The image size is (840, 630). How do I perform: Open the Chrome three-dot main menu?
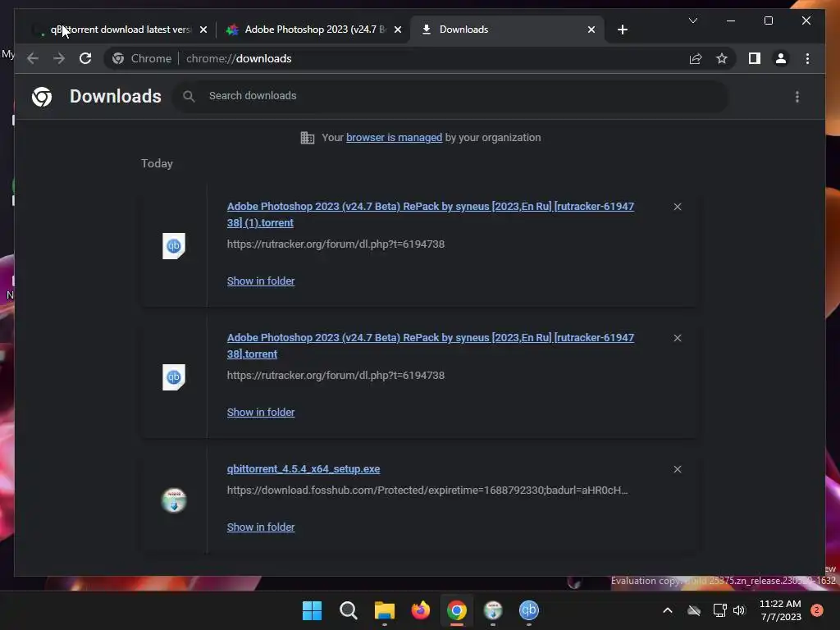(x=807, y=58)
